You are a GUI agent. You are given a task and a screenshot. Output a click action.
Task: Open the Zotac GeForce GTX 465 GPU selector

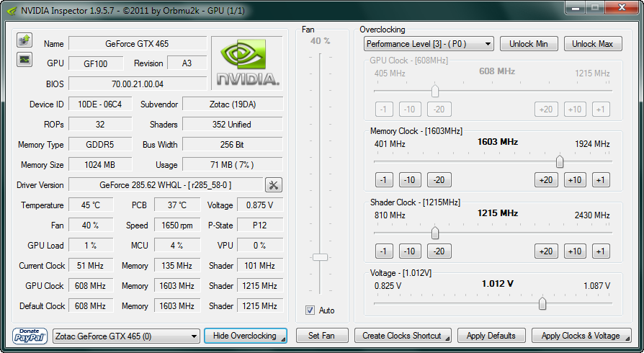click(x=127, y=336)
